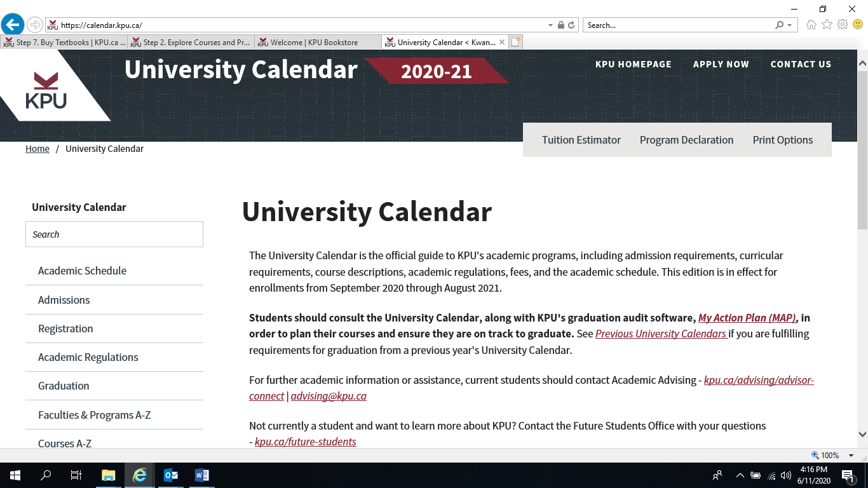Close the University Calendar browser tab
Image resolution: width=868 pixels, height=488 pixels.
coord(502,43)
